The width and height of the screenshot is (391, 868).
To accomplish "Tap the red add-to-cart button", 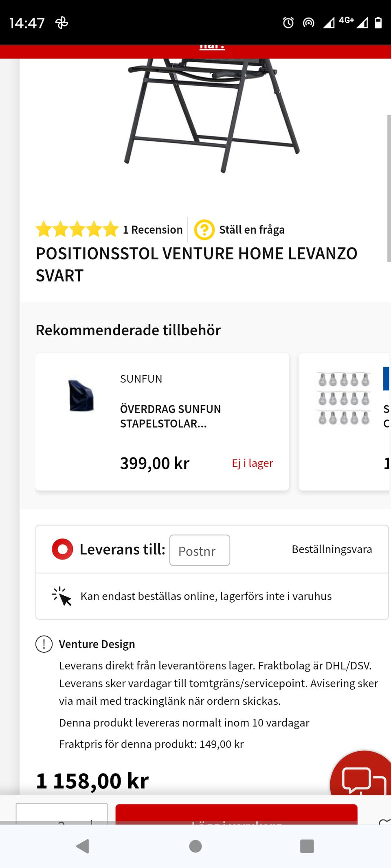I will [x=236, y=814].
